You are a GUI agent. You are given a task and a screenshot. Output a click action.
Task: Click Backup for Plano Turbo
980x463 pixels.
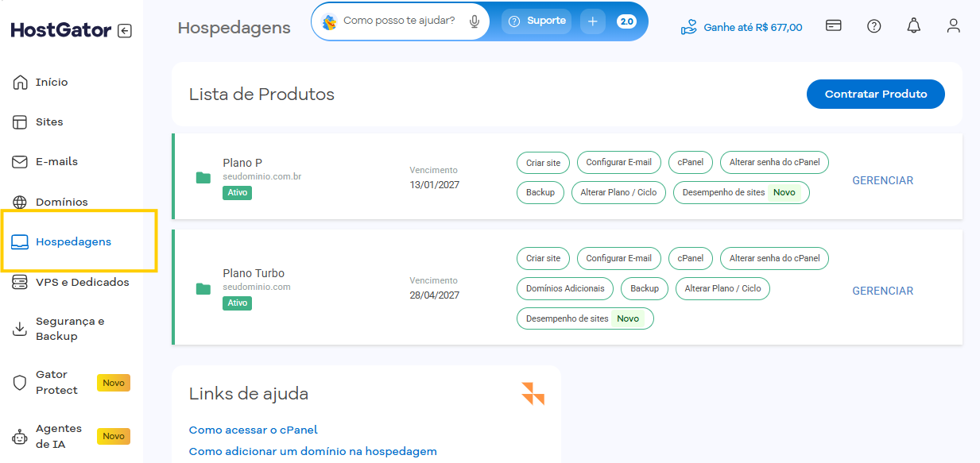[x=645, y=288]
